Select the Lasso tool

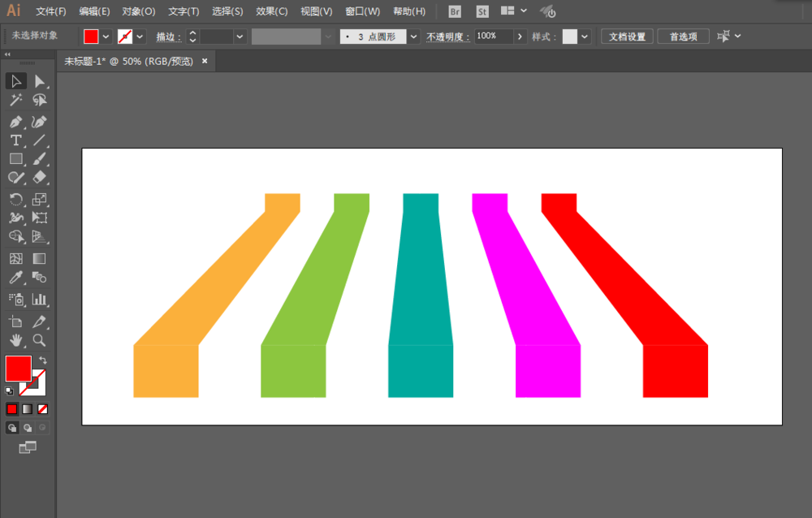click(x=39, y=100)
